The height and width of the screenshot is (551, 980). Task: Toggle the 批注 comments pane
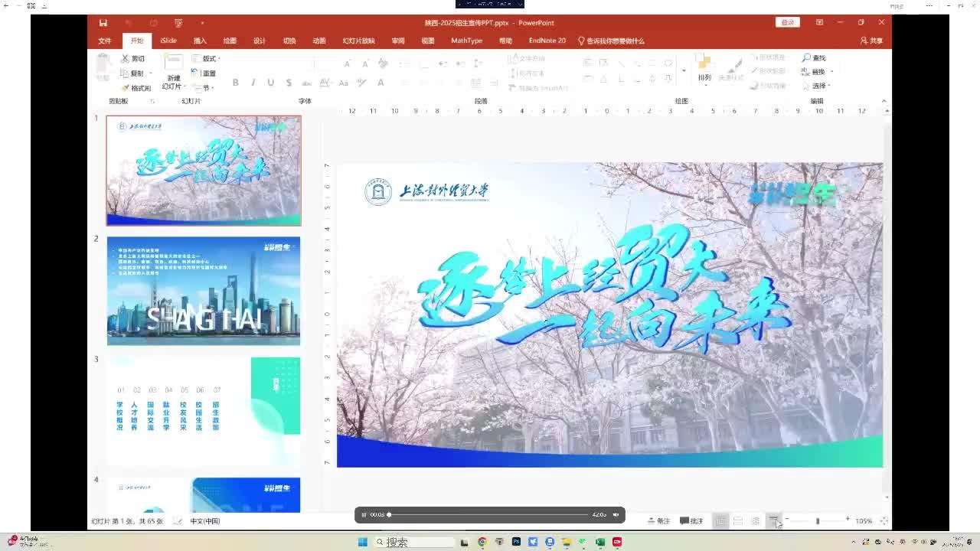(x=691, y=521)
